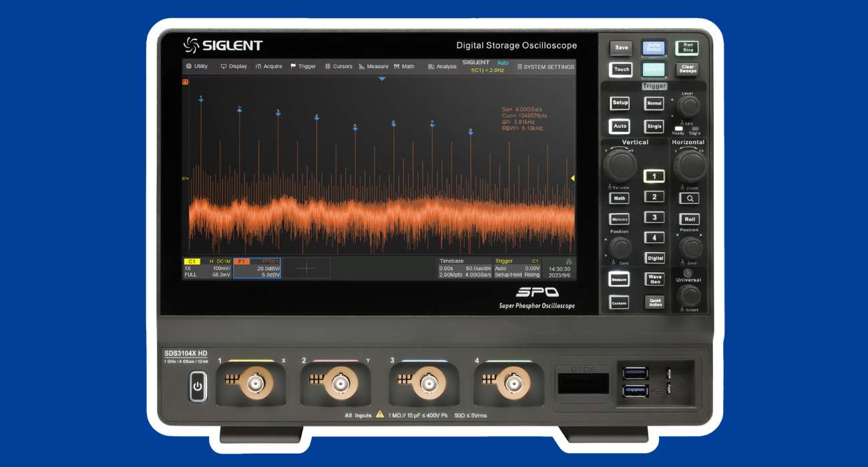Select FFT peak marker 4
Image resolution: width=868 pixels, height=467 pixels.
point(316,117)
